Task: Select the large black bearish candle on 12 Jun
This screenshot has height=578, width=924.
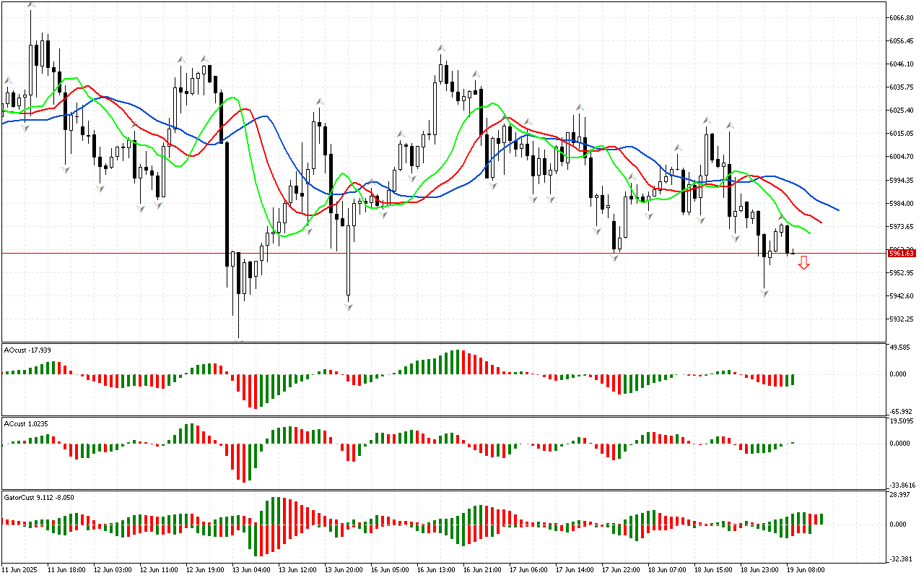Action: 227,204
